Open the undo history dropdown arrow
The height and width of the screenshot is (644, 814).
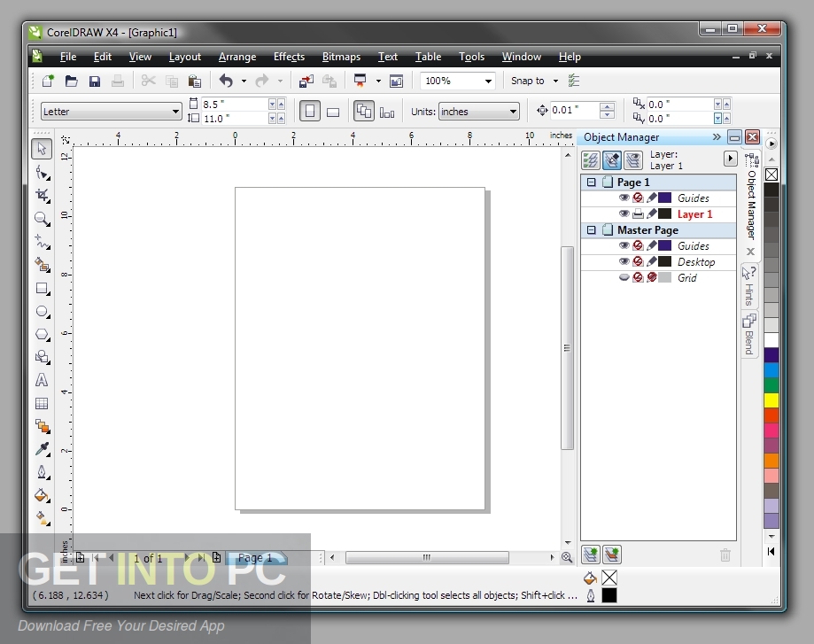pyautogui.click(x=244, y=81)
